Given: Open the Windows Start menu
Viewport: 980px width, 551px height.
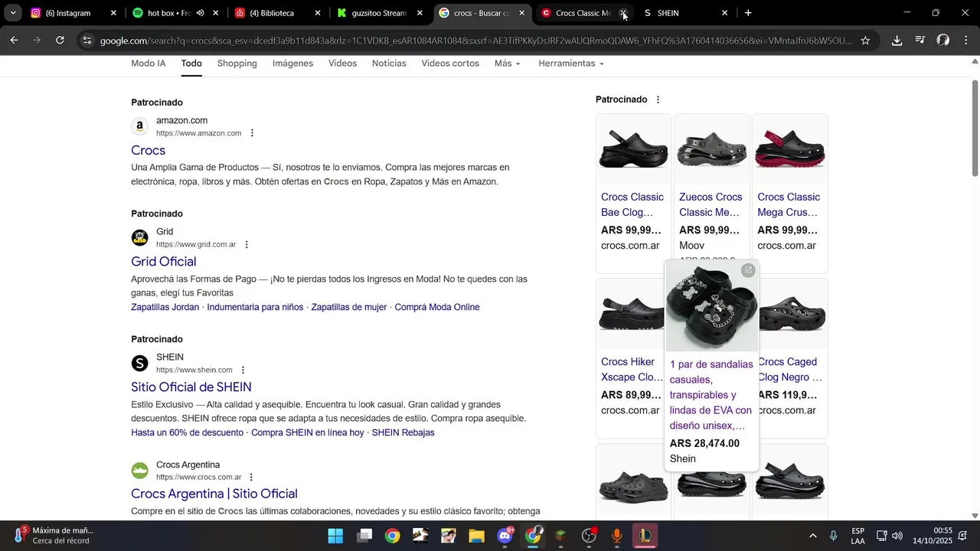Looking at the screenshot, I should coord(335,536).
